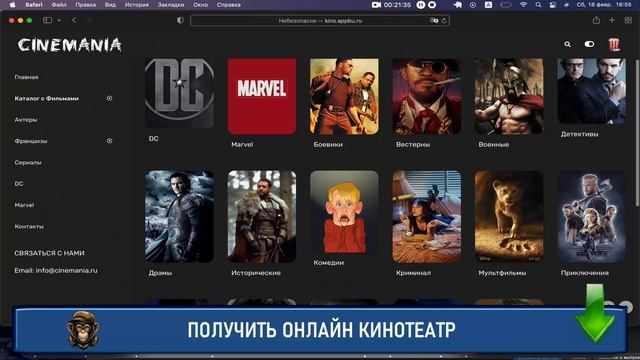This screenshot has width=640, height=360.
Task: Open the Safari share button
Action: pyautogui.click(x=596, y=20)
